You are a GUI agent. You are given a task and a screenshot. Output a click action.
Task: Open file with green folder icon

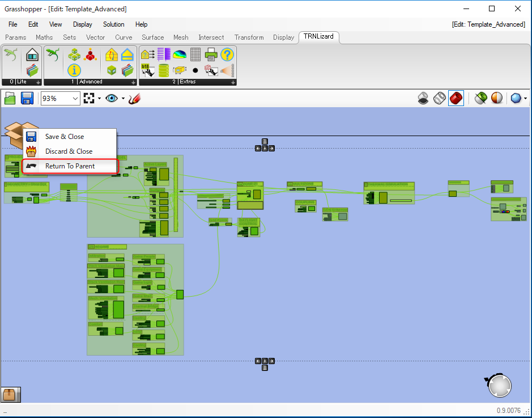click(x=10, y=99)
